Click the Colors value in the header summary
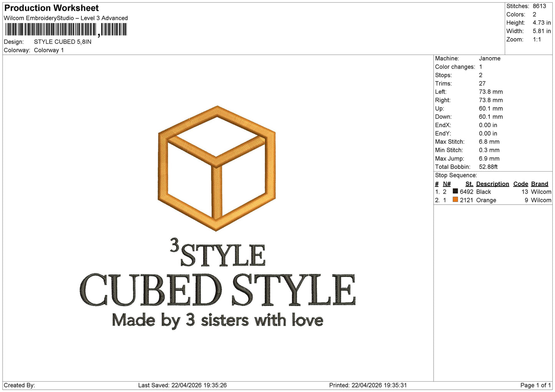This screenshot has width=555, height=392. coord(534,15)
